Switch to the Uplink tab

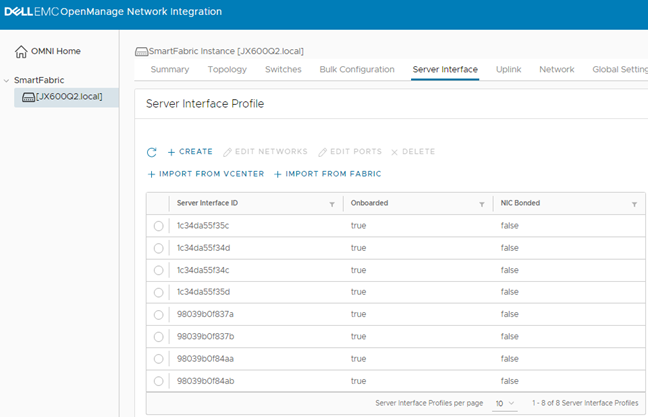coord(508,69)
